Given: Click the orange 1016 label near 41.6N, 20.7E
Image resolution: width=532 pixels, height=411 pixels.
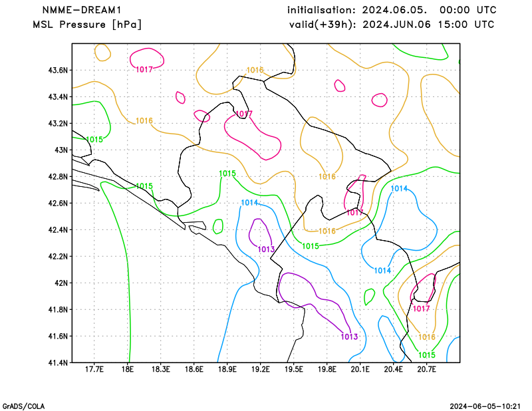Looking at the screenshot, I should [x=427, y=337].
